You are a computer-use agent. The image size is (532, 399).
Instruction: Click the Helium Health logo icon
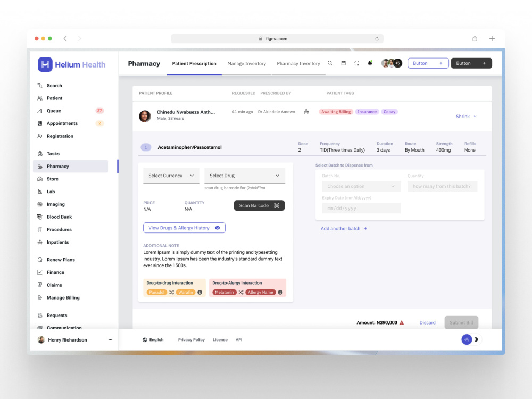(x=45, y=64)
